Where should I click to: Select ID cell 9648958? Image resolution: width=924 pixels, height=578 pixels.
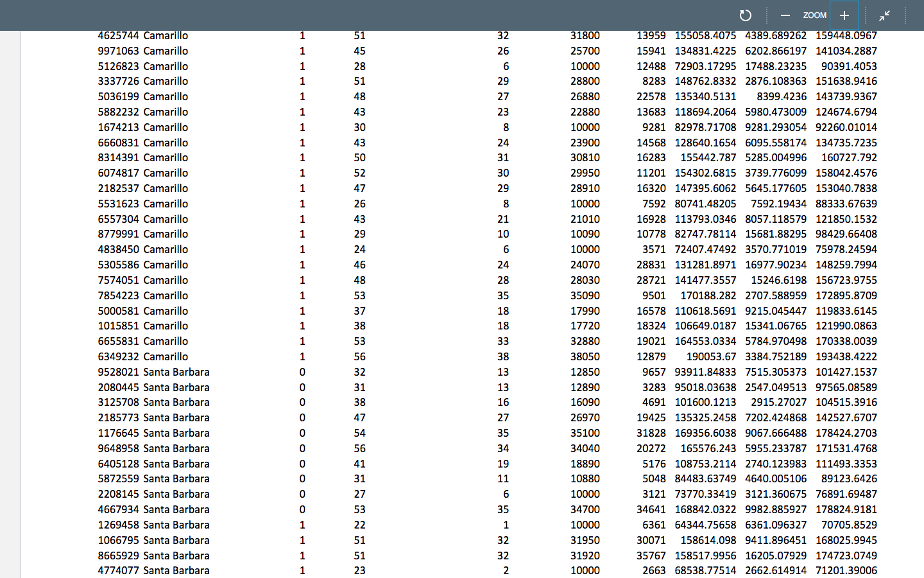(118, 448)
